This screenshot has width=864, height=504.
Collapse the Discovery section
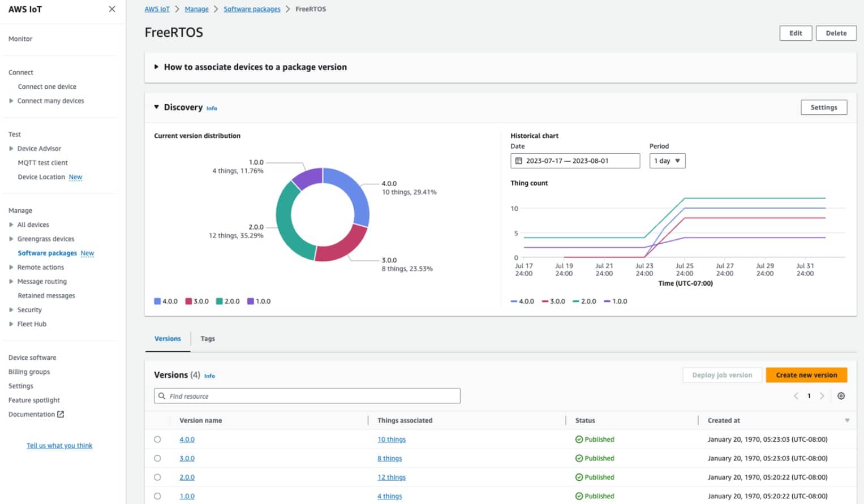[157, 107]
